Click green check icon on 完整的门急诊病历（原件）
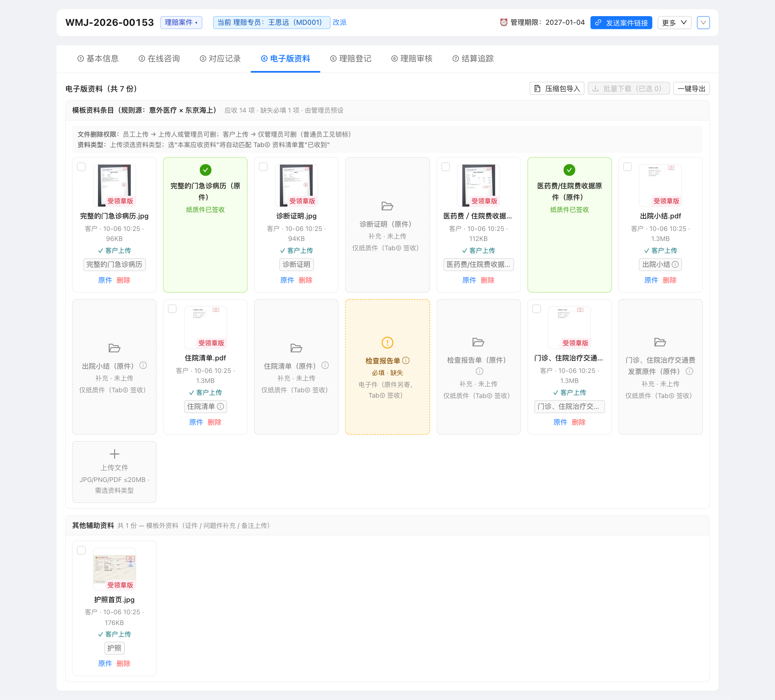 point(206,170)
